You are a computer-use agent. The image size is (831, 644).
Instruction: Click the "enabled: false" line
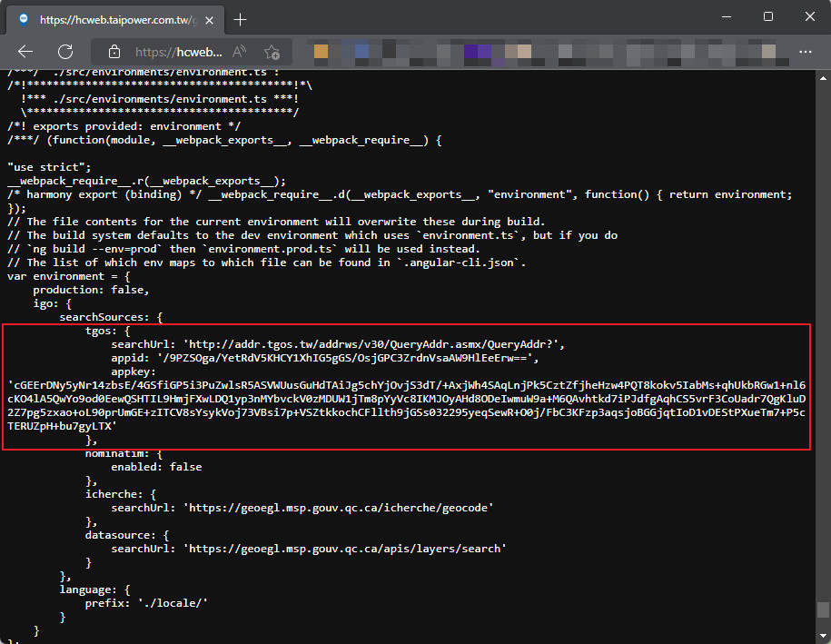click(x=156, y=467)
